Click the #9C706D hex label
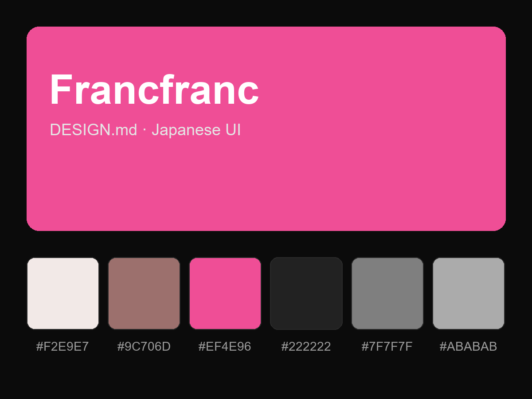Image resolution: width=532 pixels, height=399 pixels. tap(144, 346)
